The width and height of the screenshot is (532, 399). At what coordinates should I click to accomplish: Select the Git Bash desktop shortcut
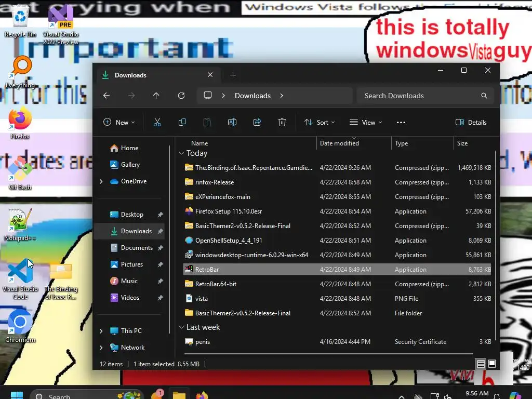pos(20,174)
